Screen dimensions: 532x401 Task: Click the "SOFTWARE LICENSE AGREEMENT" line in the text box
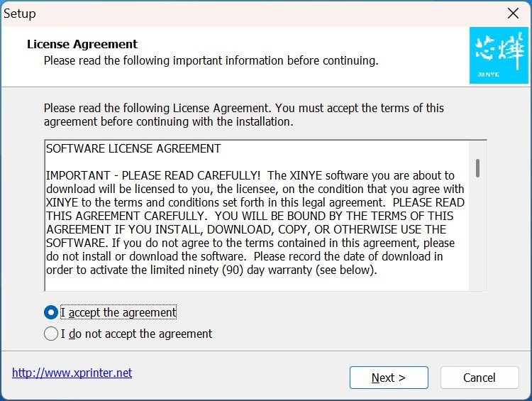[133, 149]
